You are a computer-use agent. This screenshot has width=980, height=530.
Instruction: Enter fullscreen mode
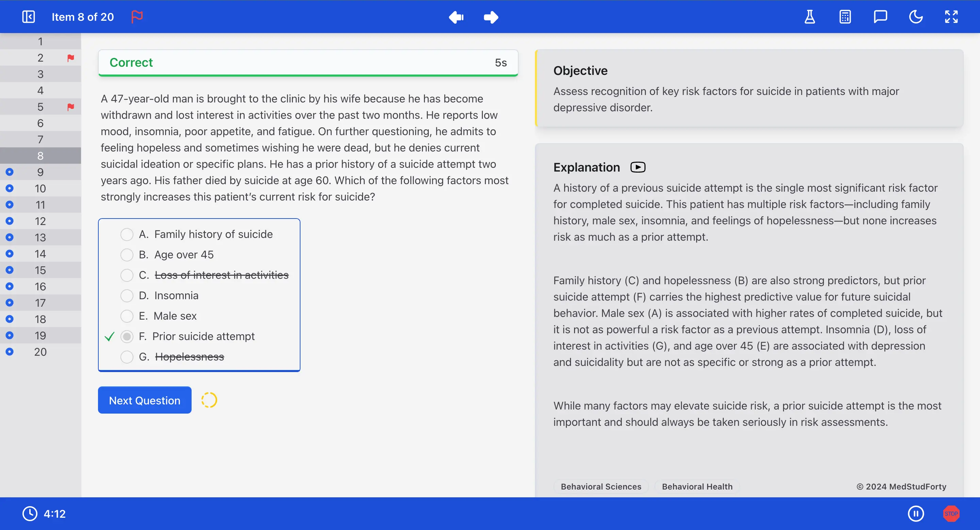pyautogui.click(x=951, y=17)
